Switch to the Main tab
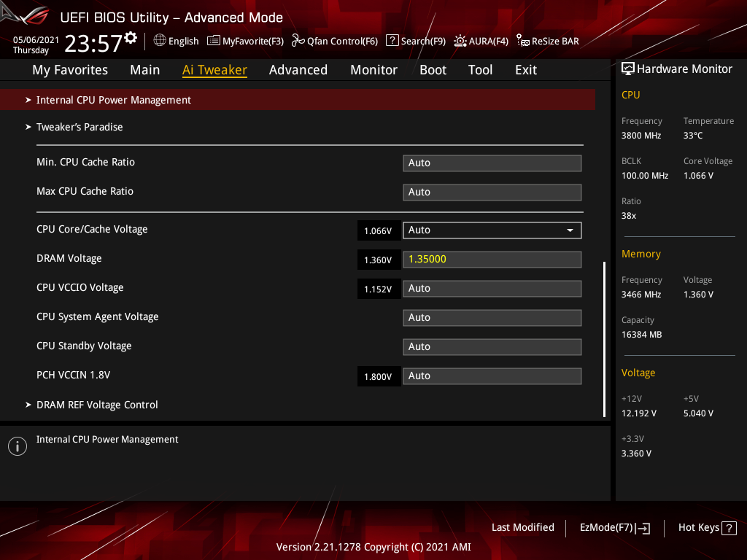This screenshot has height=560, width=747. pos(145,70)
